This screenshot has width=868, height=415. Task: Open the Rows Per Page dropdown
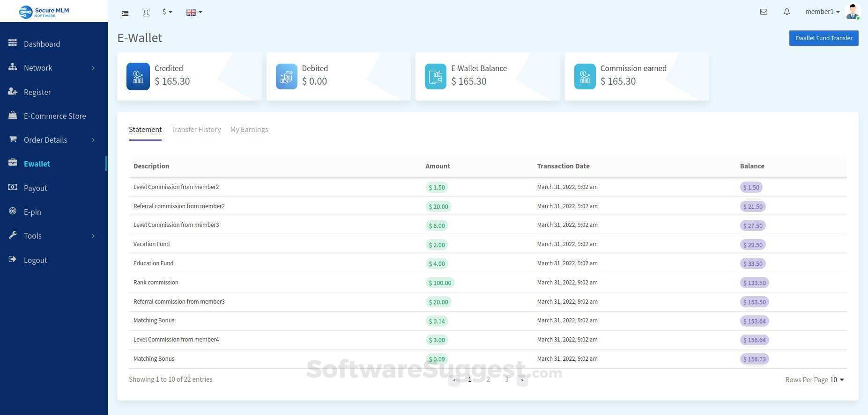click(837, 380)
